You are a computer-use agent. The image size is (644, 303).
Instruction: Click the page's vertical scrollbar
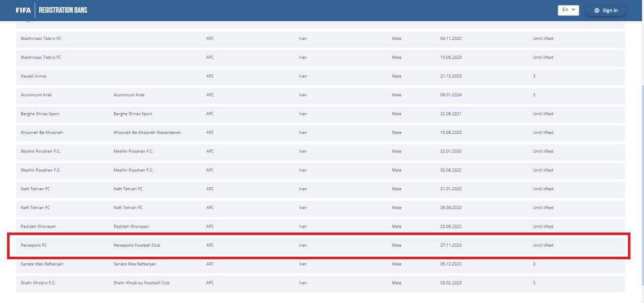pos(641,151)
